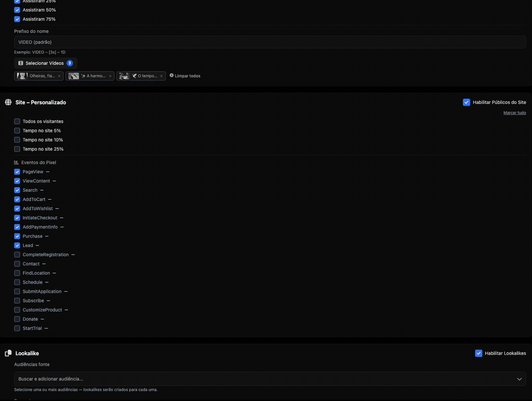This screenshot has width=532, height=401.
Task: Click the 'Olheiras, fla...' video thumbnail
Action: click(22, 76)
